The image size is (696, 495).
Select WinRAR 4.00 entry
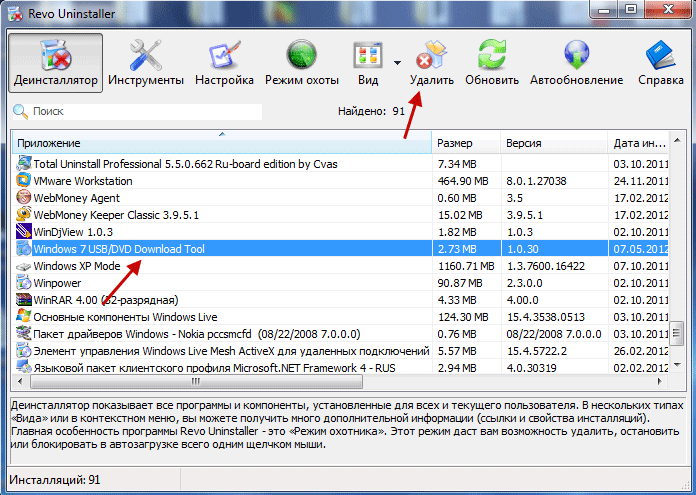(106, 299)
